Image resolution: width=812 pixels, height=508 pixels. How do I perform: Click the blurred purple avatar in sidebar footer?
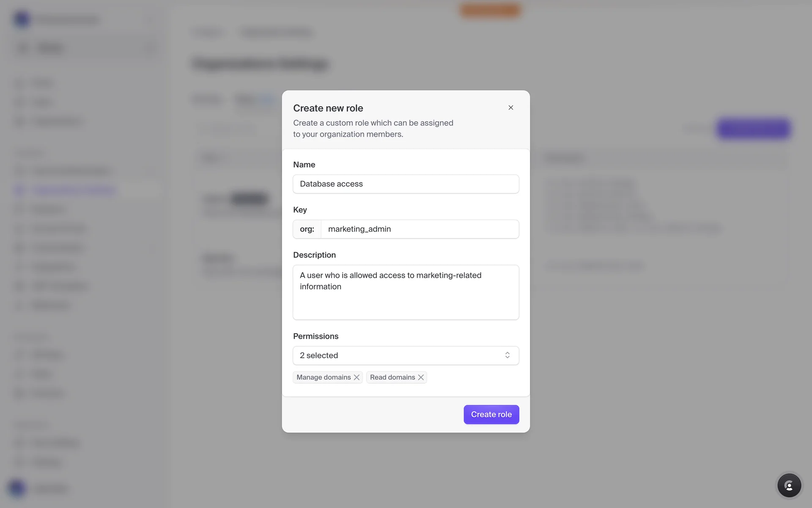click(x=17, y=488)
